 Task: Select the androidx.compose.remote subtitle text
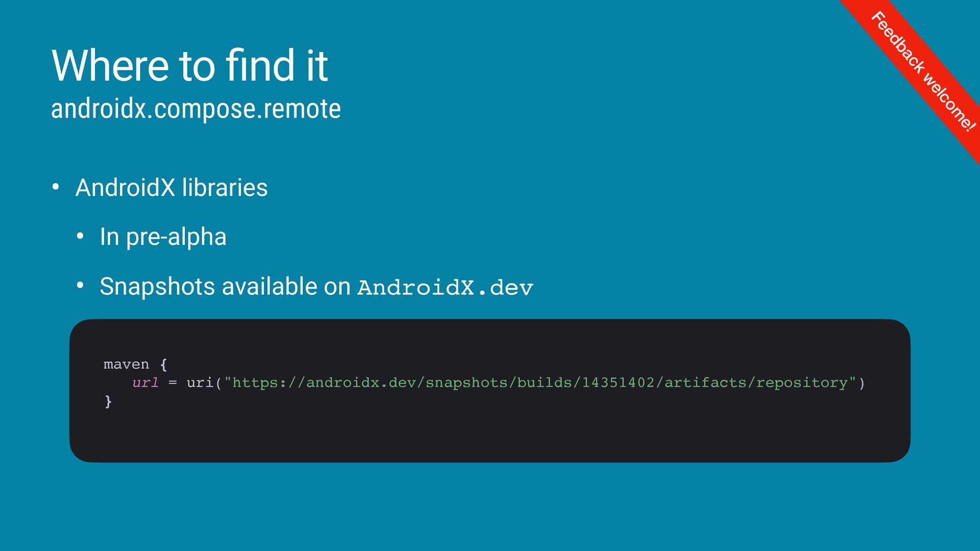coord(195,109)
